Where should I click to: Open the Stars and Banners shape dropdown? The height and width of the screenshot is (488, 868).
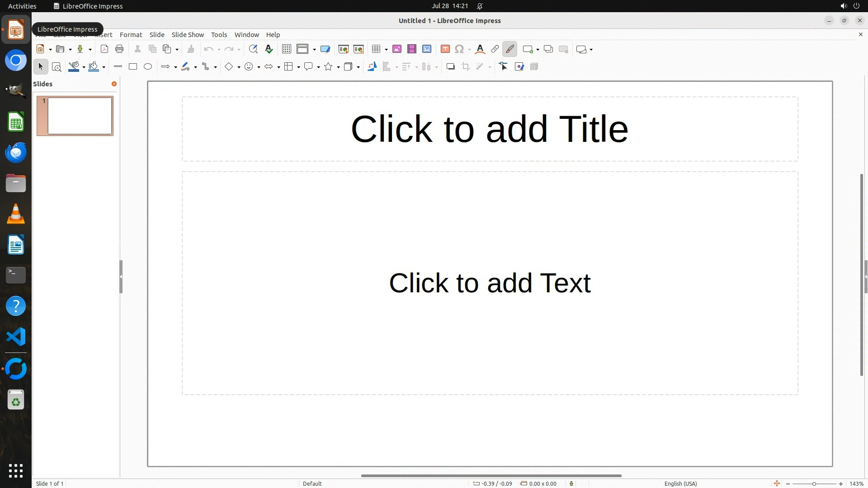tap(338, 67)
